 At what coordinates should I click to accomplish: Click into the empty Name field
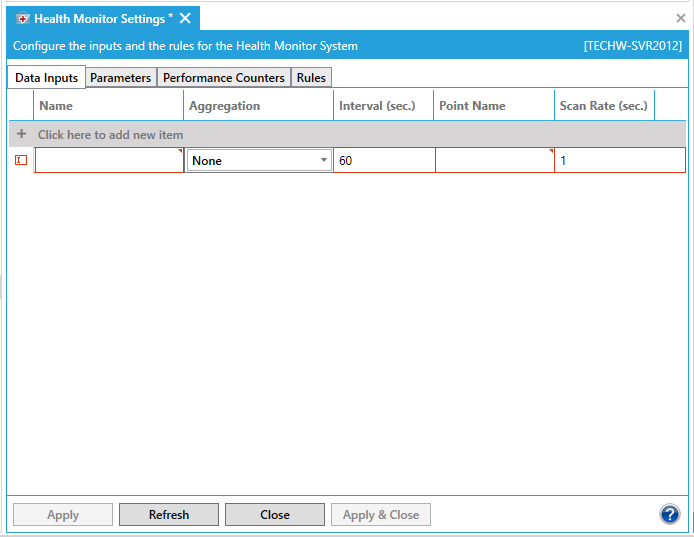(x=108, y=160)
